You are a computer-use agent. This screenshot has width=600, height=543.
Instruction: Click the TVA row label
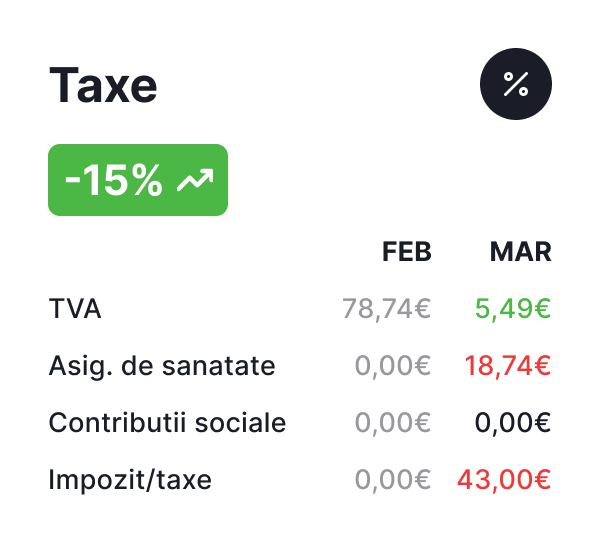click(75, 308)
